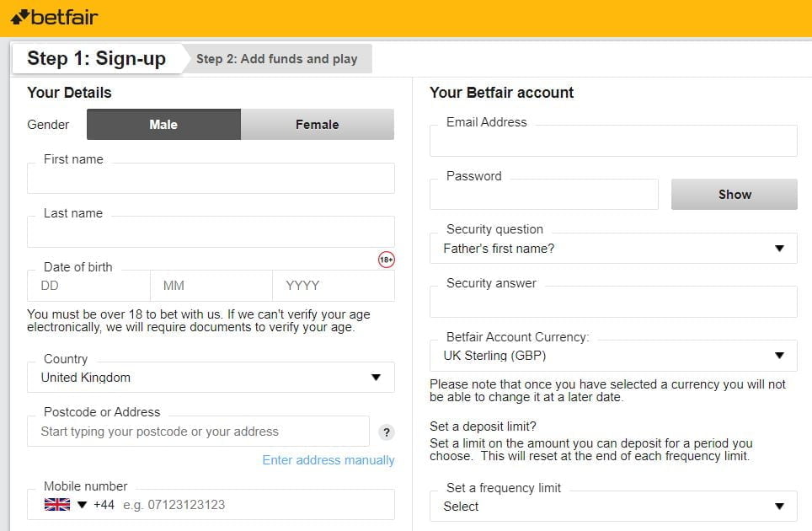This screenshot has height=531, width=812.
Task: Click the 18+ age restriction icon
Action: [x=386, y=260]
